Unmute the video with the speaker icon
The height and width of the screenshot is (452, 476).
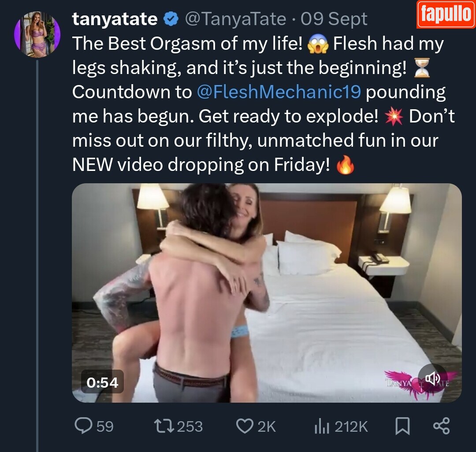(x=433, y=378)
